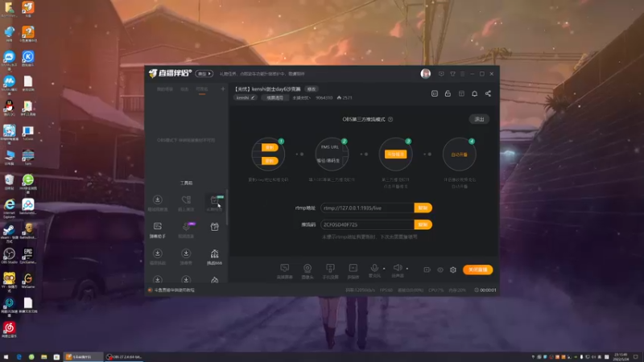This screenshot has width=644, height=362.
Task: Click the upper 复制 button in step 1
Action: pos(270,148)
